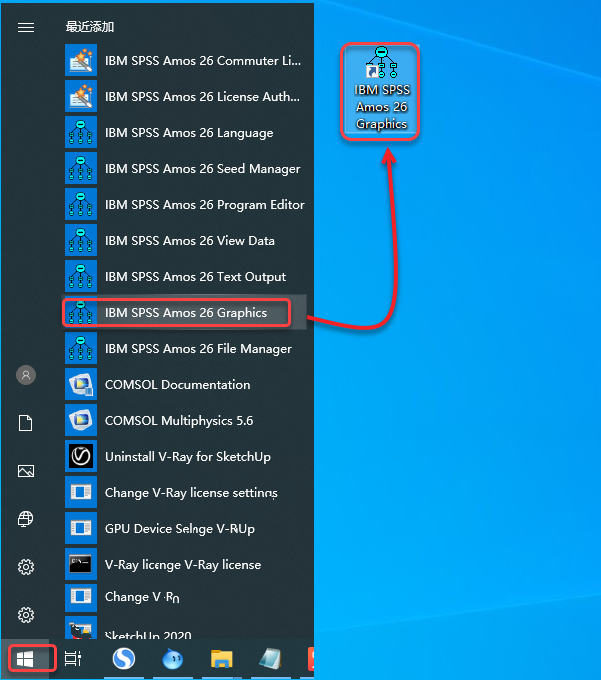Open Documents from the Start sidebar
The width and height of the screenshot is (601, 680).
(26, 423)
